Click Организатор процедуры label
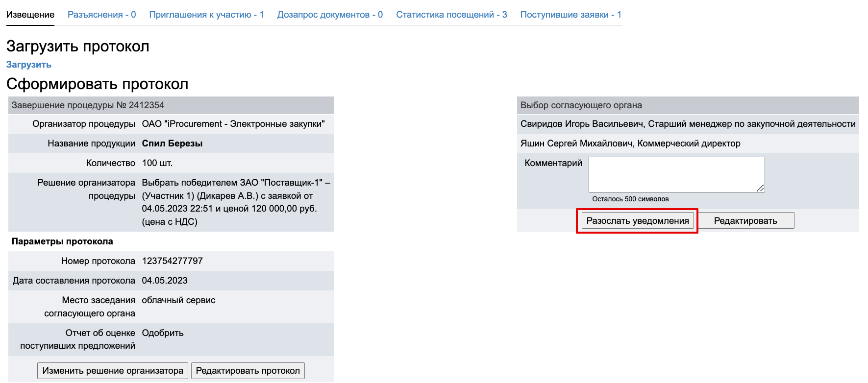The width and height of the screenshot is (868, 383). 84,124
